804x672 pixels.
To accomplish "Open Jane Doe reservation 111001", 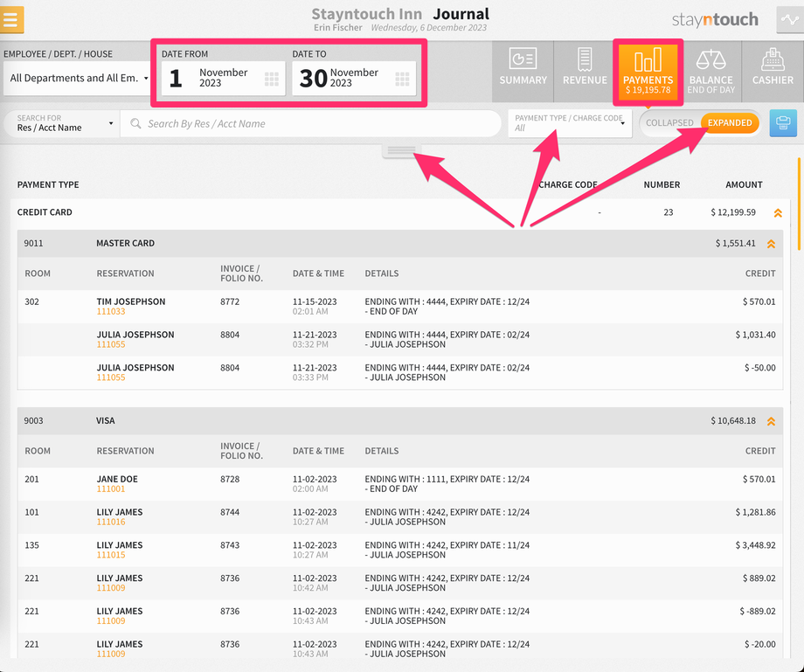I will click(x=111, y=489).
